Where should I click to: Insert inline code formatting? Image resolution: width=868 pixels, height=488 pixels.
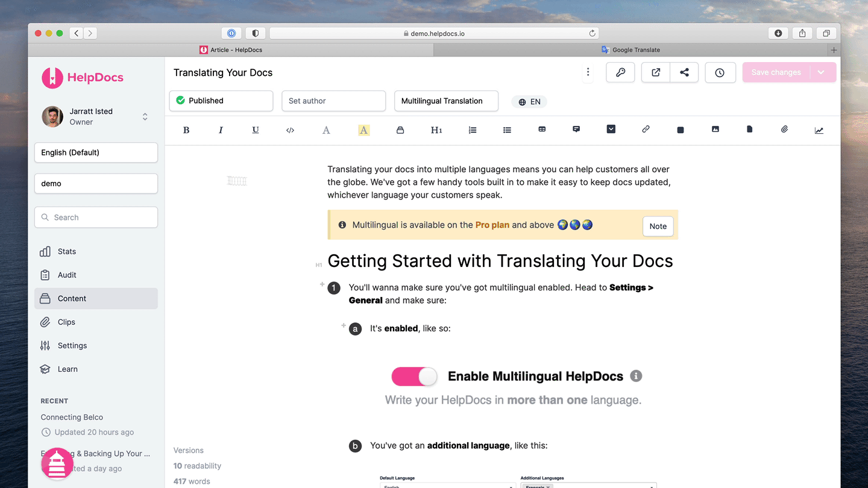click(290, 130)
